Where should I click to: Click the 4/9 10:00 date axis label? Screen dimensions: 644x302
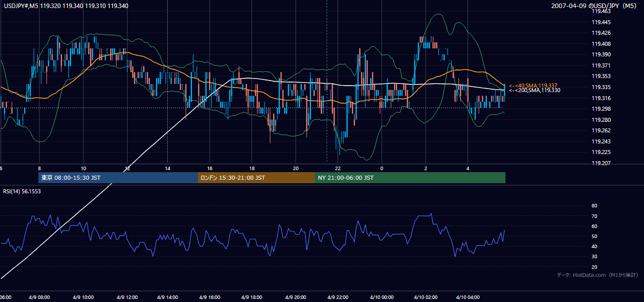pyautogui.click(x=84, y=297)
